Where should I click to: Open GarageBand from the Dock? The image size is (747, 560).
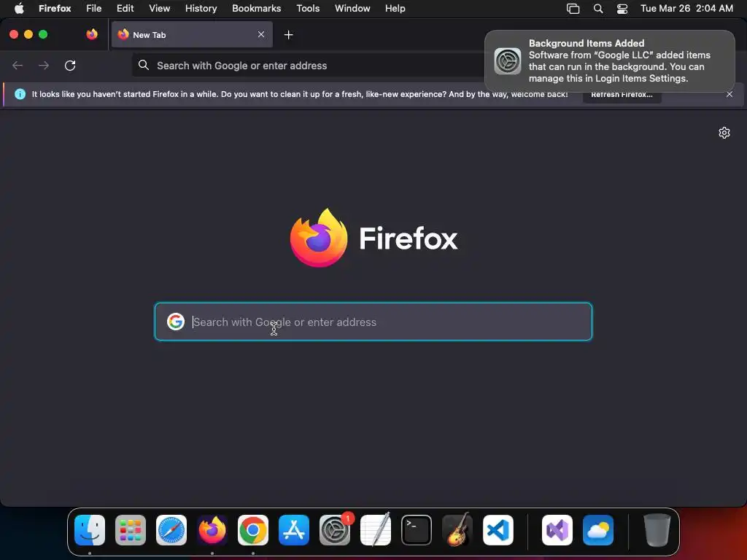[x=457, y=529]
